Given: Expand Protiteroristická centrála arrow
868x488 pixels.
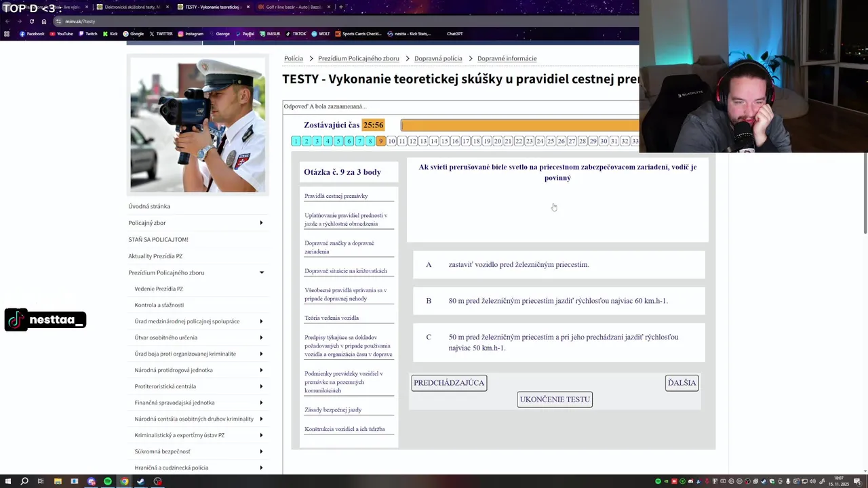Looking at the screenshot, I should 261,386.
